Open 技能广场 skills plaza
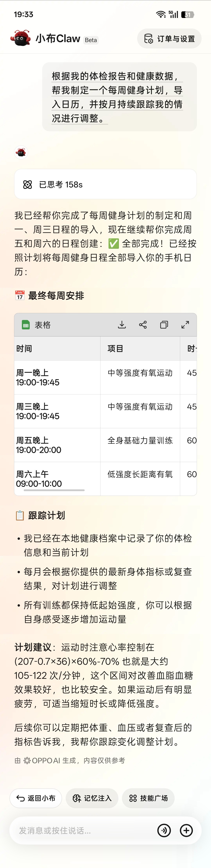Image resolution: width=211 pixels, height=868 pixels. coord(148,798)
